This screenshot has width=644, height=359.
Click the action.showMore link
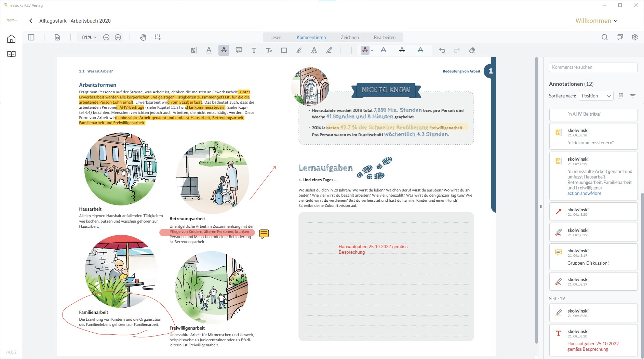[584, 194]
